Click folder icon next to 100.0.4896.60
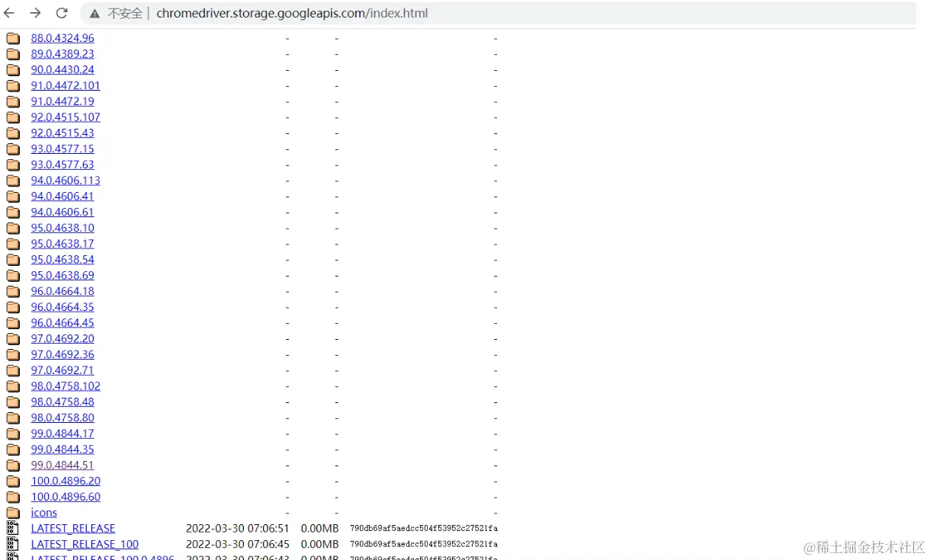Viewport: 930px width, 560px height. [13, 497]
